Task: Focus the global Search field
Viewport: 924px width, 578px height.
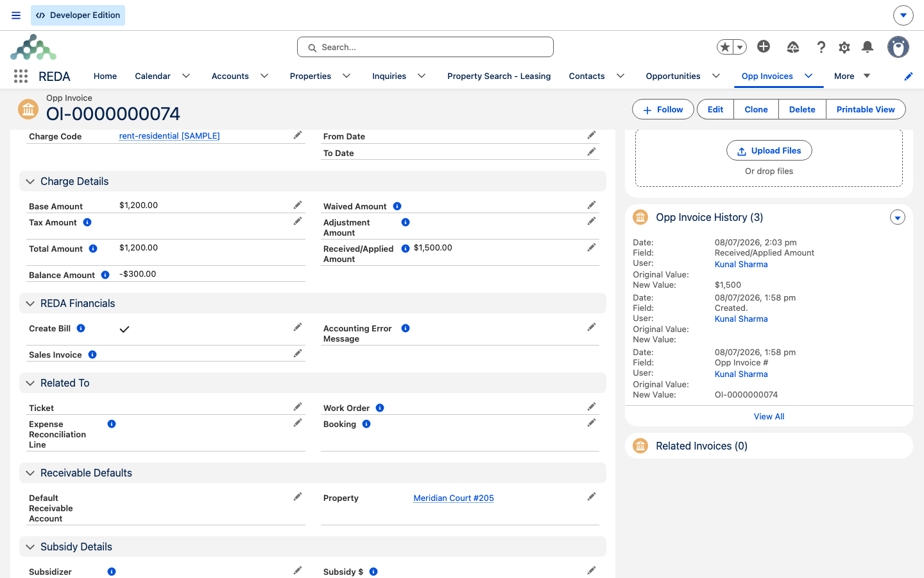Action: pyautogui.click(x=425, y=47)
